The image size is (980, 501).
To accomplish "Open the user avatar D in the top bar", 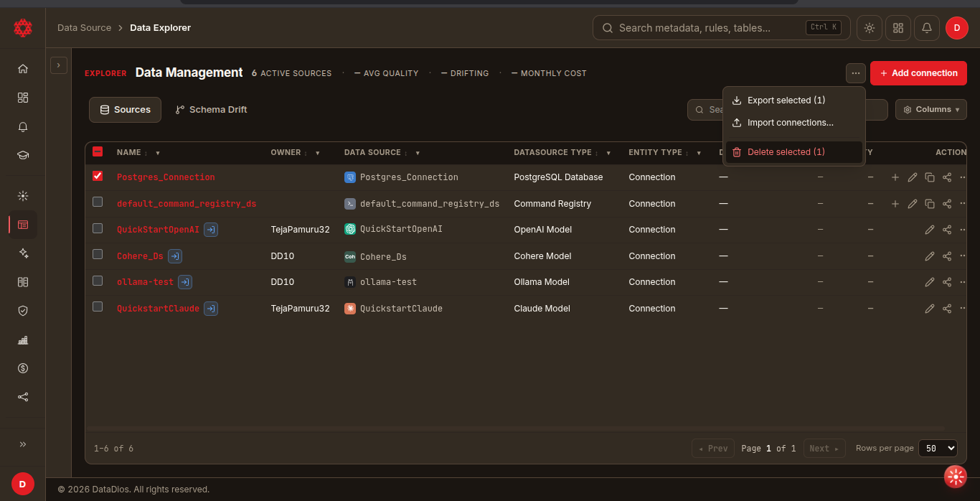I will (956, 28).
